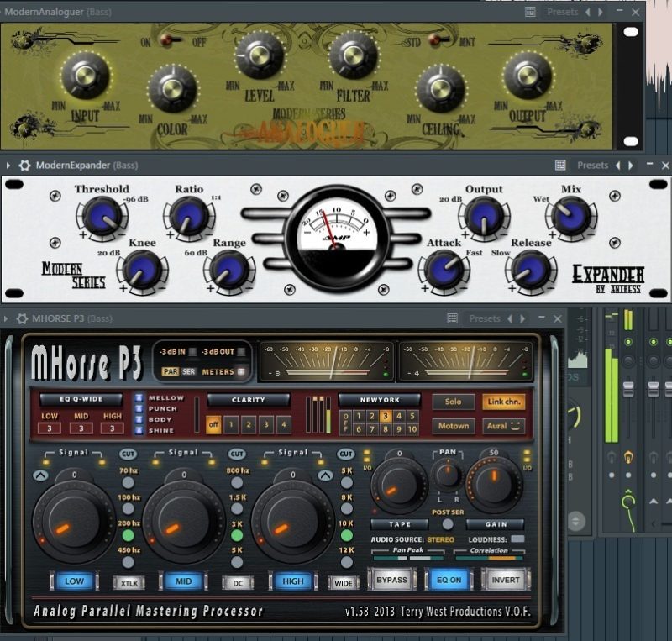Select the 200 hz low frequency

[129, 535]
